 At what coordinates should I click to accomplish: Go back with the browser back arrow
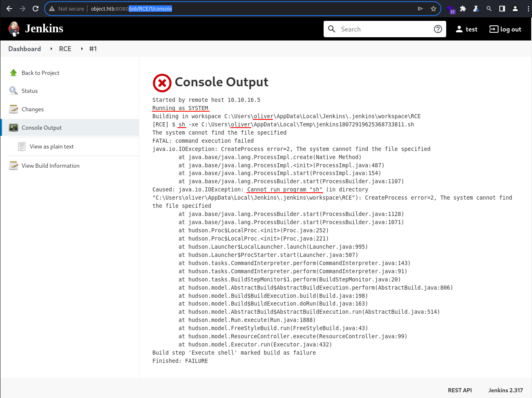click(x=9, y=9)
